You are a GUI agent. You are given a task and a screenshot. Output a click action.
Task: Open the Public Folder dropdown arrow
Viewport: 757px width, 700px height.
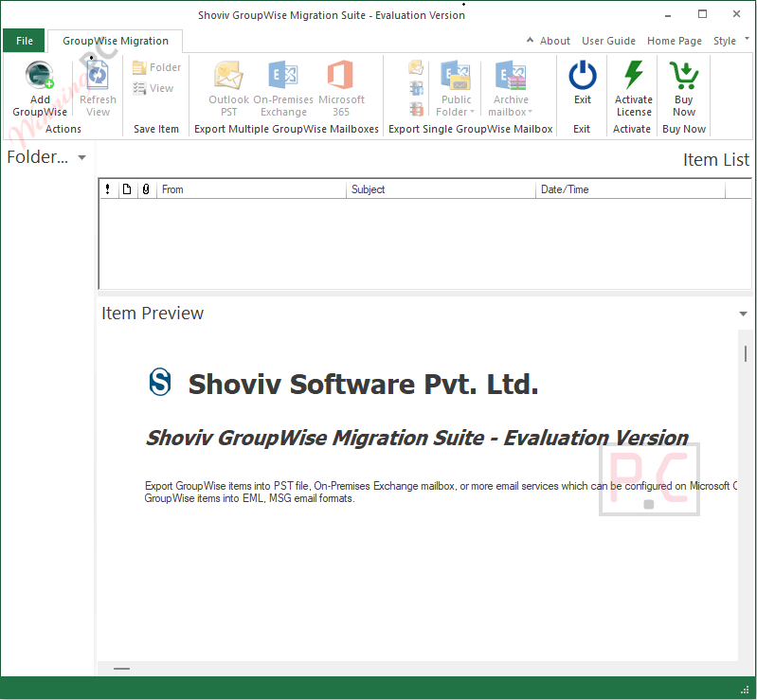[472, 112]
